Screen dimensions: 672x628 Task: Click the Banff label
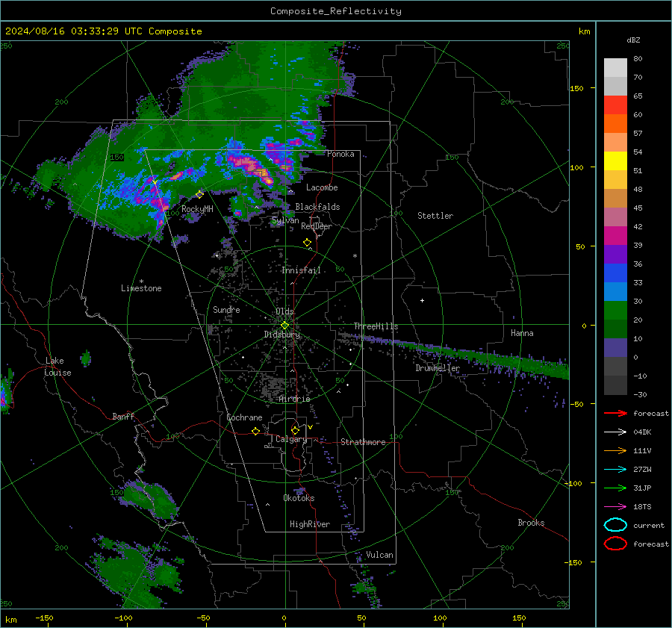coord(123,416)
